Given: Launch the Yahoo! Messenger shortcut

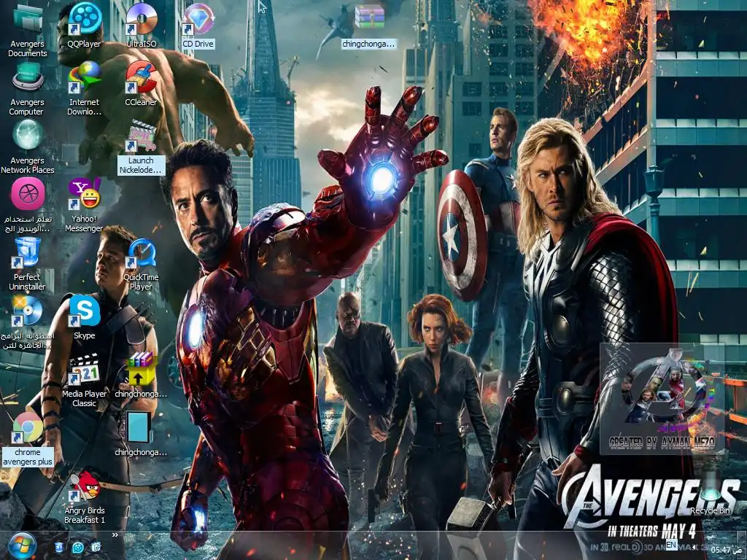Looking at the screenshot, I should [x=85, y=206].
